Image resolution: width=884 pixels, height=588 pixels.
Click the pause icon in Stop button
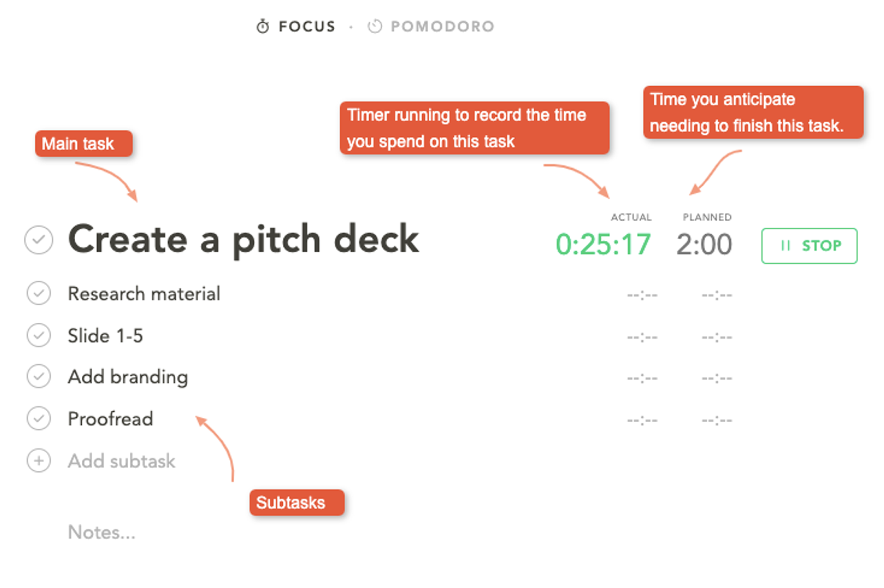click(x=785, y=245)
